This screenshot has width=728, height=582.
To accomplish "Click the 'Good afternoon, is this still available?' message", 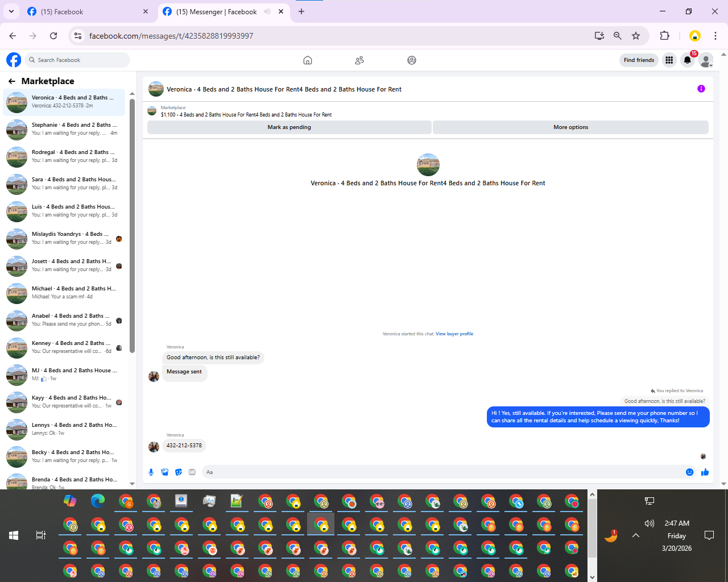I will [x=213, y=357].
